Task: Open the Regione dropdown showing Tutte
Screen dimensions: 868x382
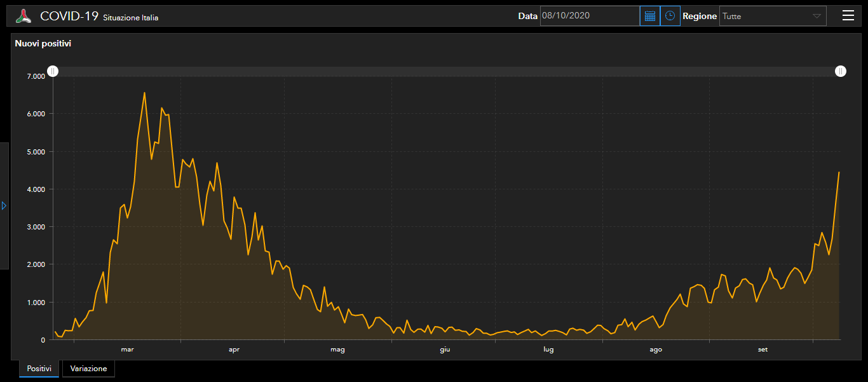Action: 772,16
